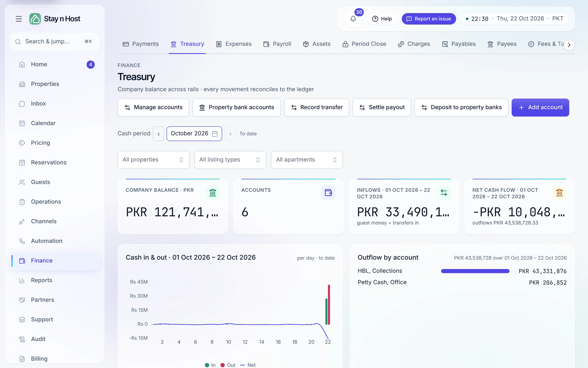This screenshot has height=368, width=588.
Task: Click Settle payout button
Action: pos(382,107)
